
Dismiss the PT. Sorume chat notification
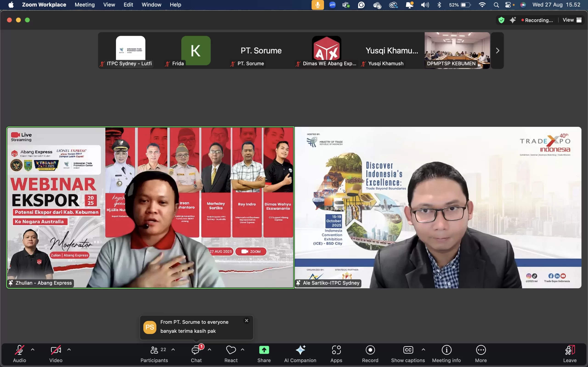pyautogui.click(x=246, y=320)
